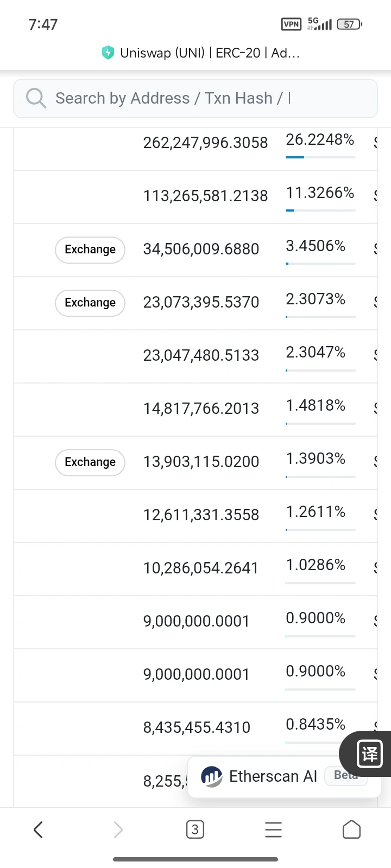Go to the browser home page icon
This screenshot has height=868, width=391.
click(351, 829)
